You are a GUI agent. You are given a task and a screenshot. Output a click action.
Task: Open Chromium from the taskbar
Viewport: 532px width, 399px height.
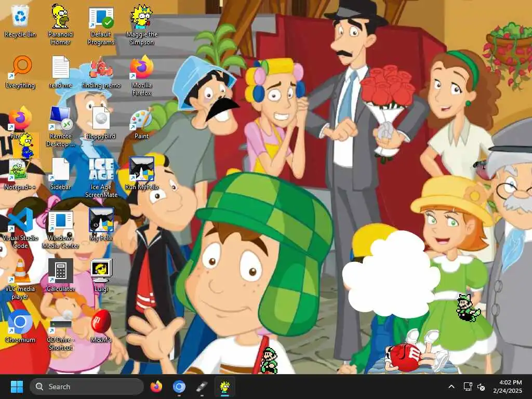[x=179, y=387]
